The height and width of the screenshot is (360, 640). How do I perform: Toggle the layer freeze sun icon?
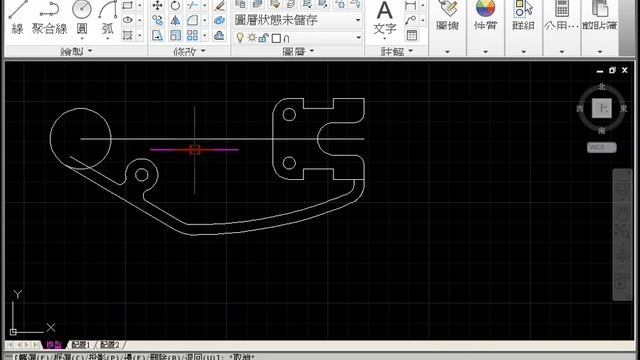252,38
